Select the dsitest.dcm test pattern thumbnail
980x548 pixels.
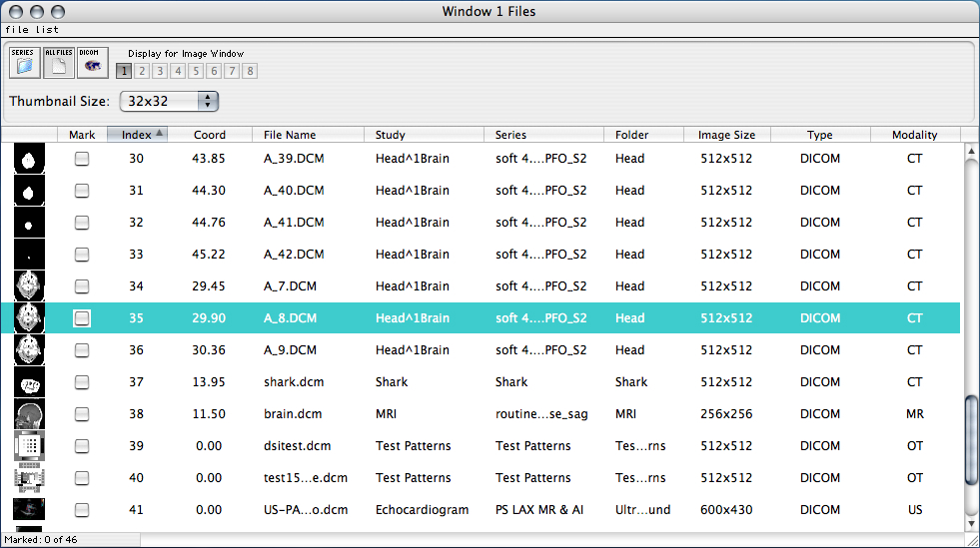(29, 446)
